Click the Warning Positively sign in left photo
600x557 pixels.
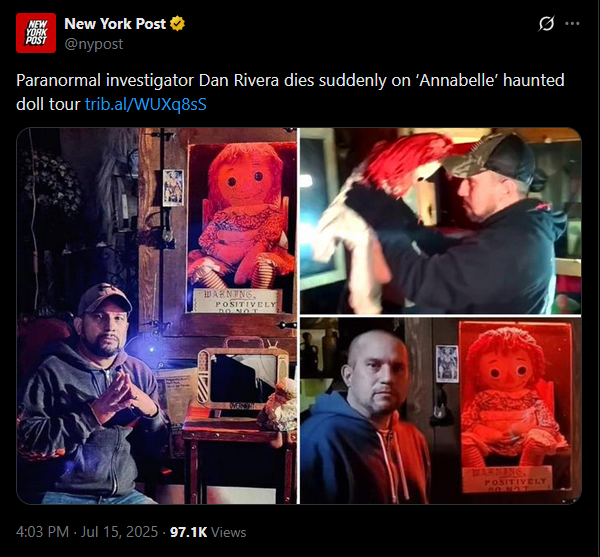237,301
